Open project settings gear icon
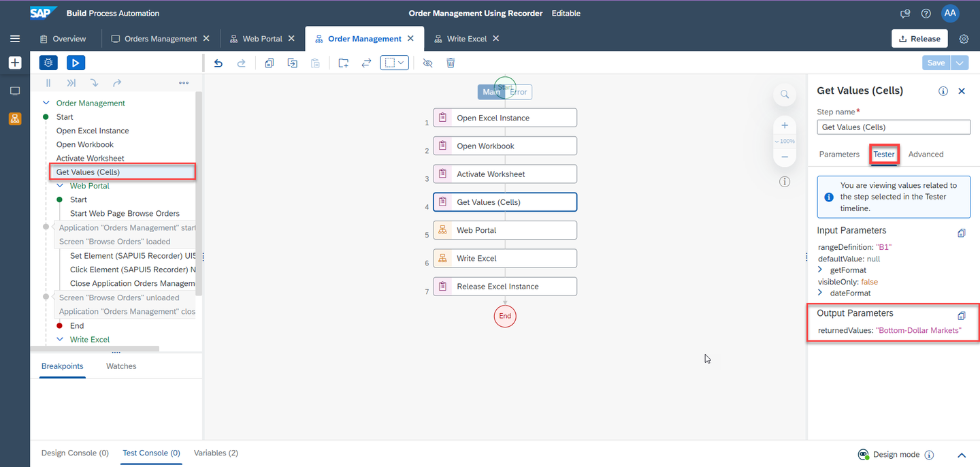Viewport: 980px width, 467px height. tap(964, 39)
